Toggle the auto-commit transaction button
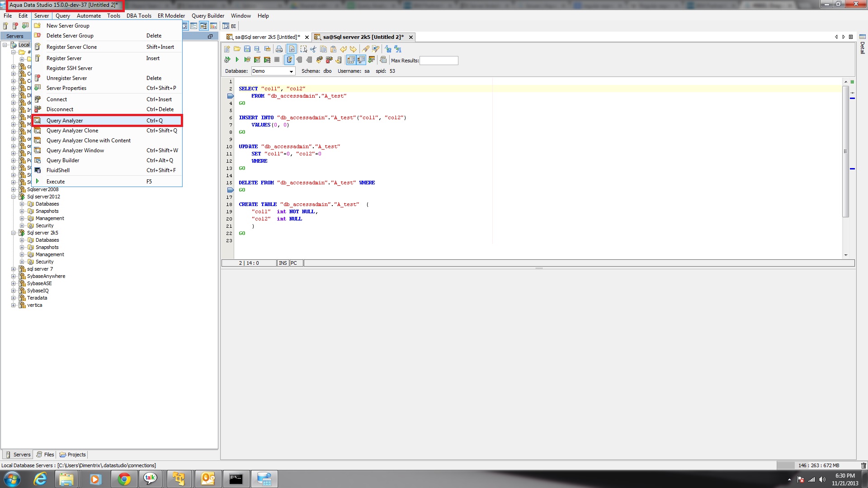868x488 pixels. pyautogui.click(x=289, y=60)
